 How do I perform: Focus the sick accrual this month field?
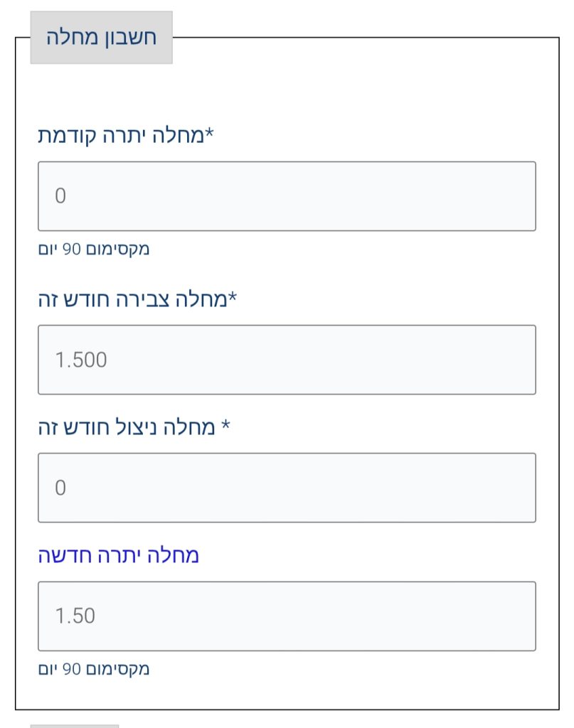pyautogui.click(x=287, y=360)
